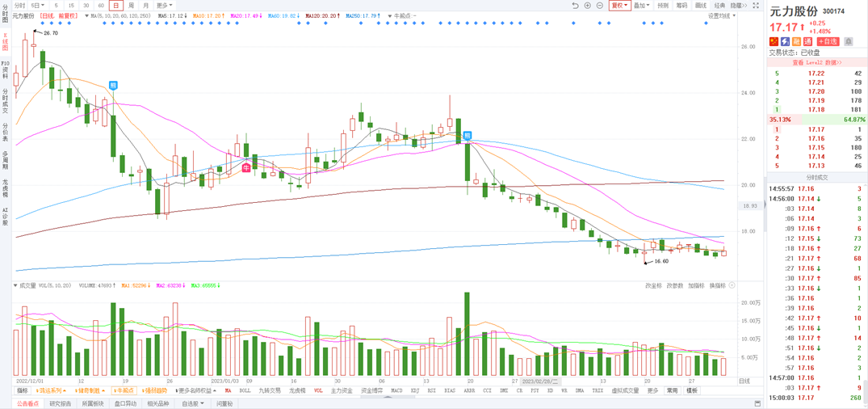The height and width of the screenshot is (409, 868).
Task: Click the China flag market icon
Action: (x=774, y=41)
